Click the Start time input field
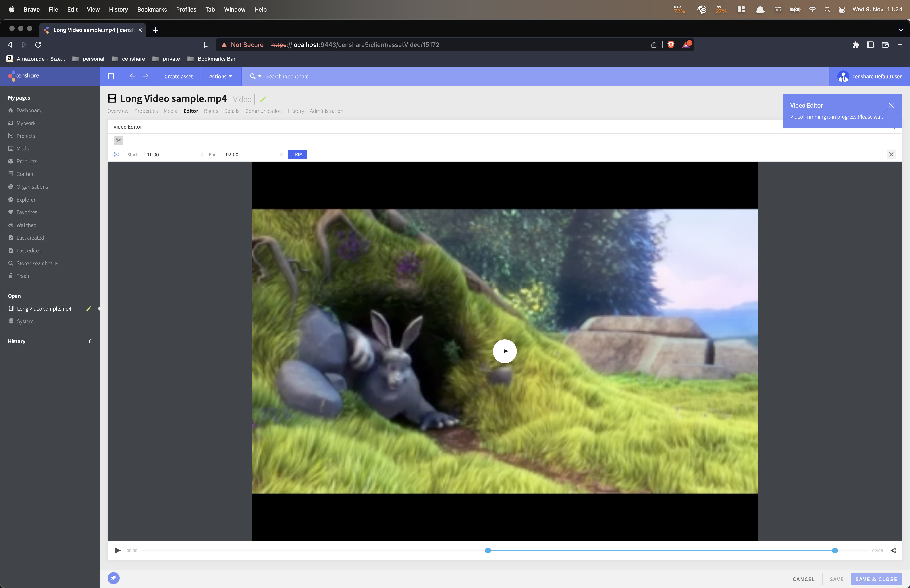Viewport: 910px width, 588px height. 172,155
